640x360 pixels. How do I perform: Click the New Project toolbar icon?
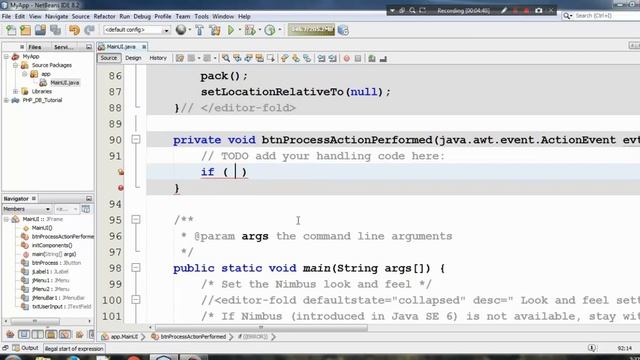pyautogui.click(x=25, y=30)
